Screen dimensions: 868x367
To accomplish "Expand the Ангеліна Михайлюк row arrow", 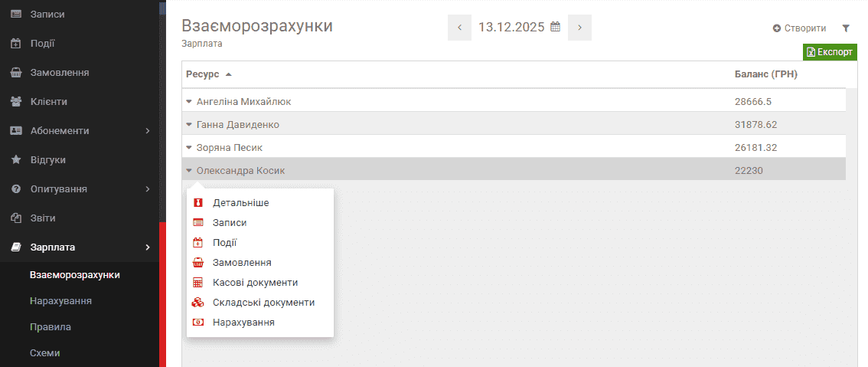I will 189,101.
